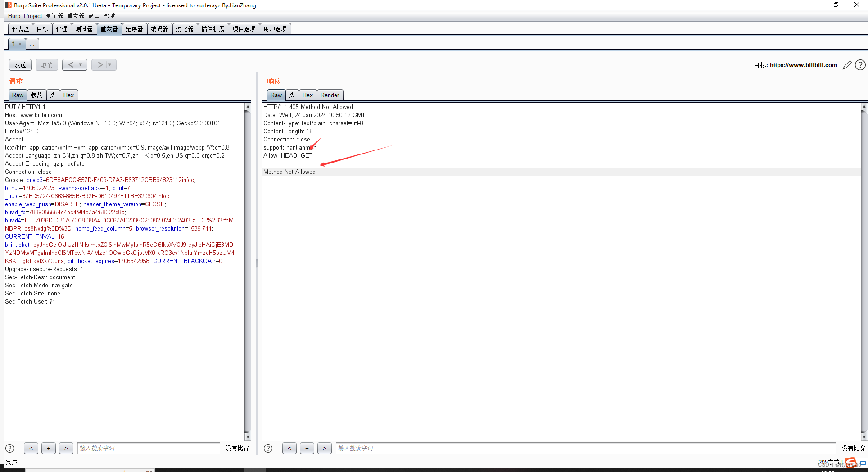Focus the request search input field

pyautogui.click(x=149, y=448)
